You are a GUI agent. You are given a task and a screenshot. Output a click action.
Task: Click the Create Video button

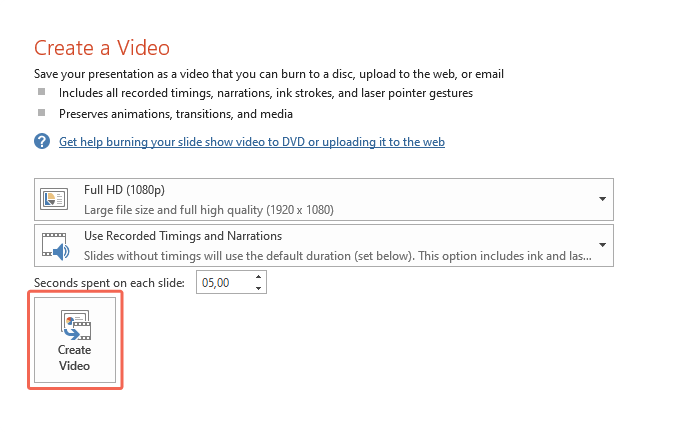click(x=75, y=340)
